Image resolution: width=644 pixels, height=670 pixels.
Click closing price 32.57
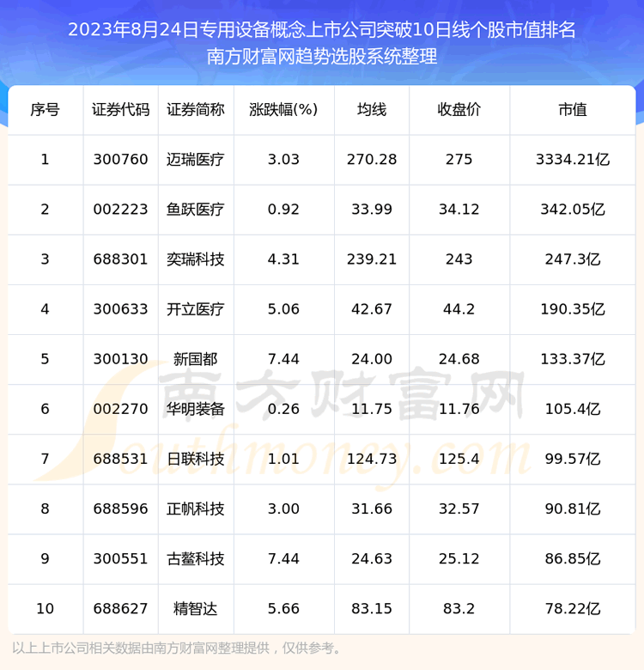tap(459, 509)
